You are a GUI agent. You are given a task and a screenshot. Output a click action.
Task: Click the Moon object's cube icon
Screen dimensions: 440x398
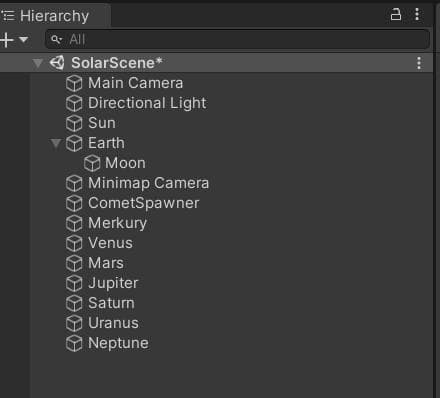(x=92, y=163)
